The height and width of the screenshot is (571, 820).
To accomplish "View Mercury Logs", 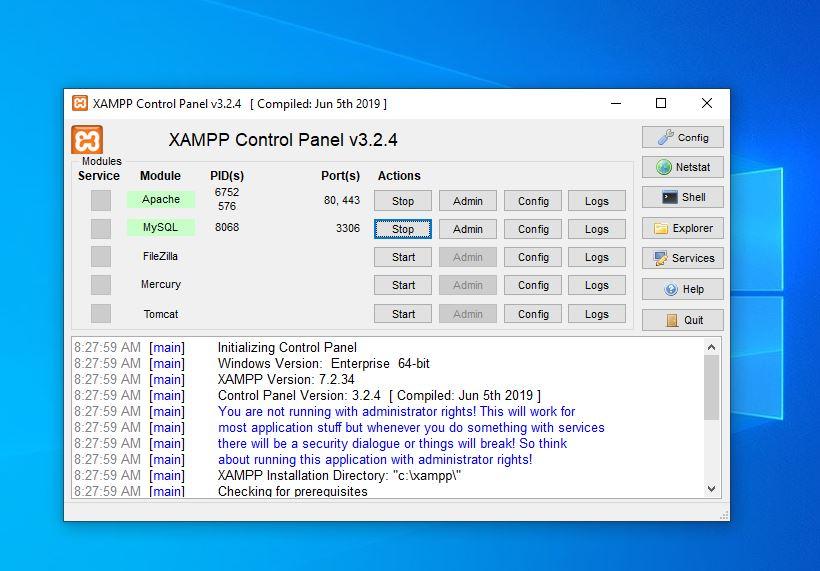I will pos(597,286).
